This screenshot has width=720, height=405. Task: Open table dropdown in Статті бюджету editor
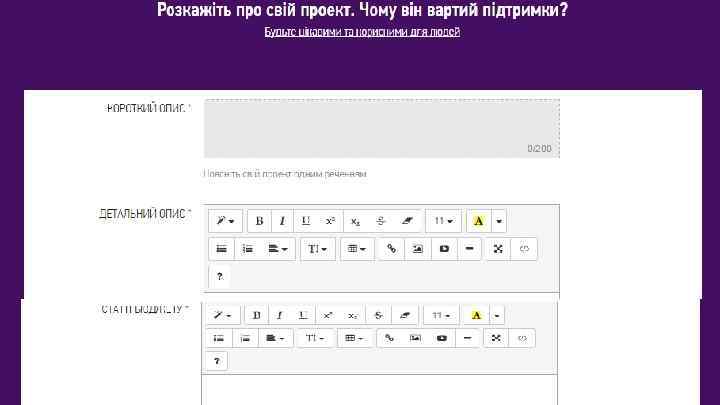pyautogui.click(x=354, y=338)
